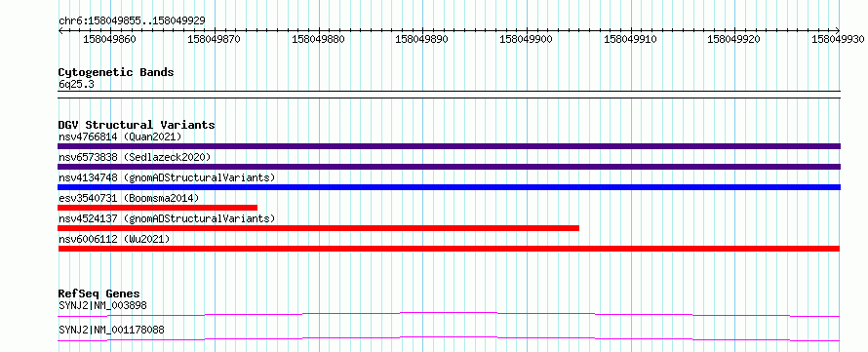Click the chr6:158049855..158049929 region label
This screenshot has width=868, height=352.
point(132,21)
